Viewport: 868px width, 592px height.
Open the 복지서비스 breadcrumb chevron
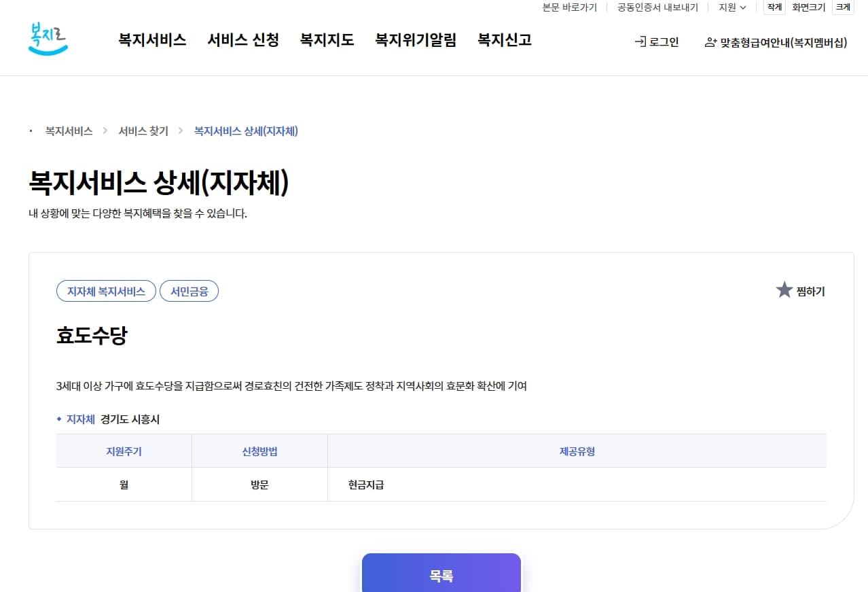click(x=104, y=130)
